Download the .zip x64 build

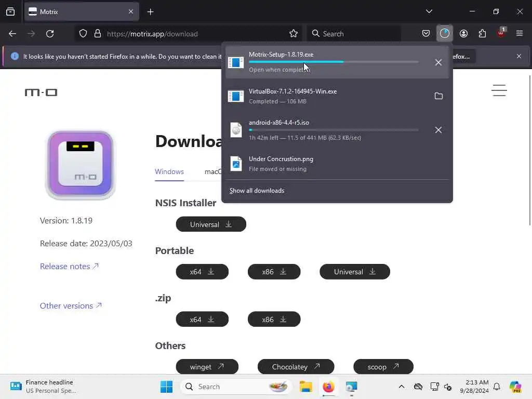point(202,320)
